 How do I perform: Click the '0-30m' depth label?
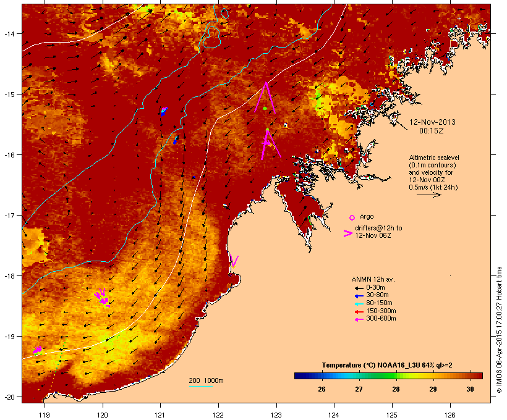coord(375,288)
